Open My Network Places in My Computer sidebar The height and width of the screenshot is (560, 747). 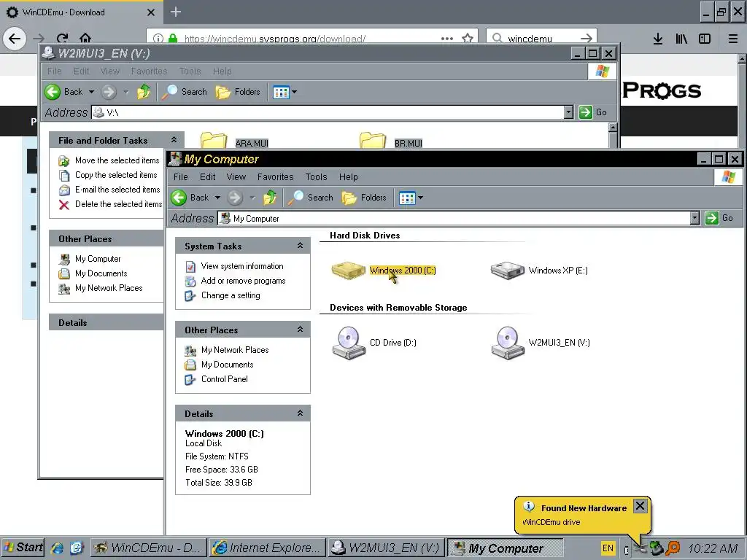[x=235, y=350]
